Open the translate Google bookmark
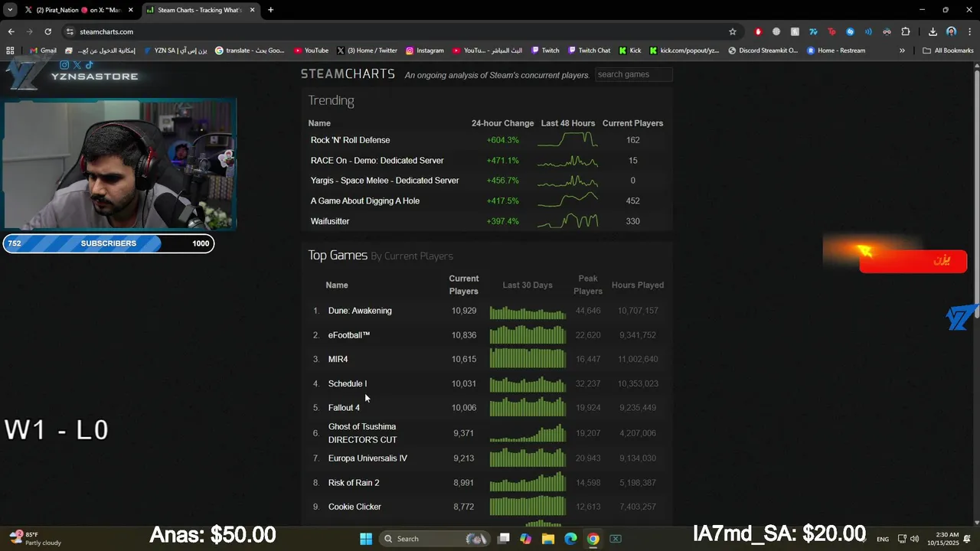 click(x=250, y=51)
